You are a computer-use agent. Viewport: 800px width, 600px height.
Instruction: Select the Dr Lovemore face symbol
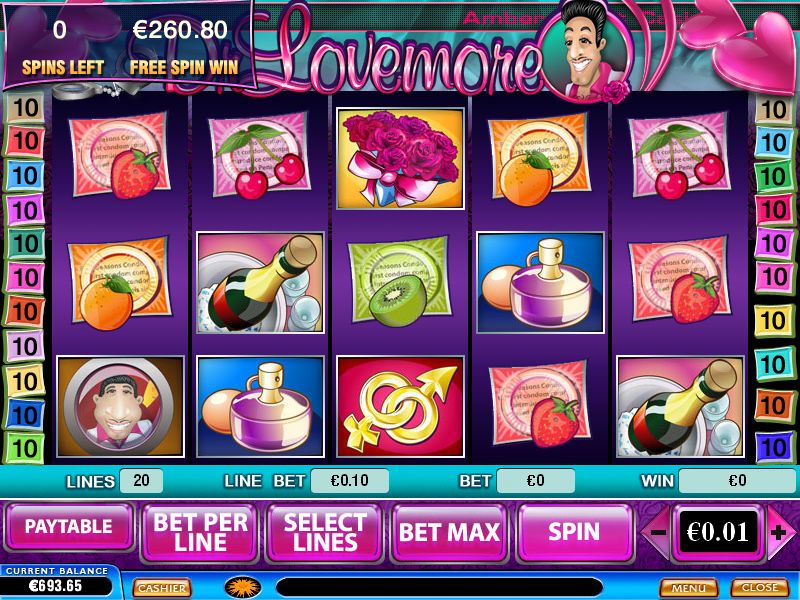click(120, 407)
